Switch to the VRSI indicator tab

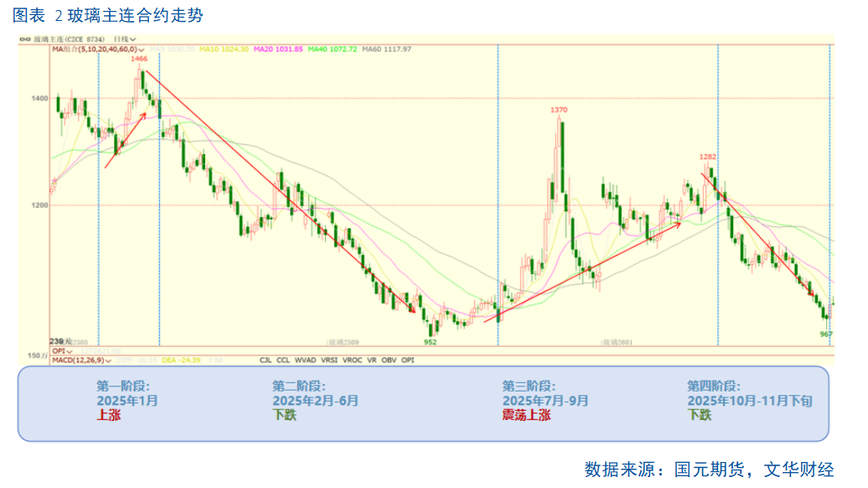tap(328, 360)
